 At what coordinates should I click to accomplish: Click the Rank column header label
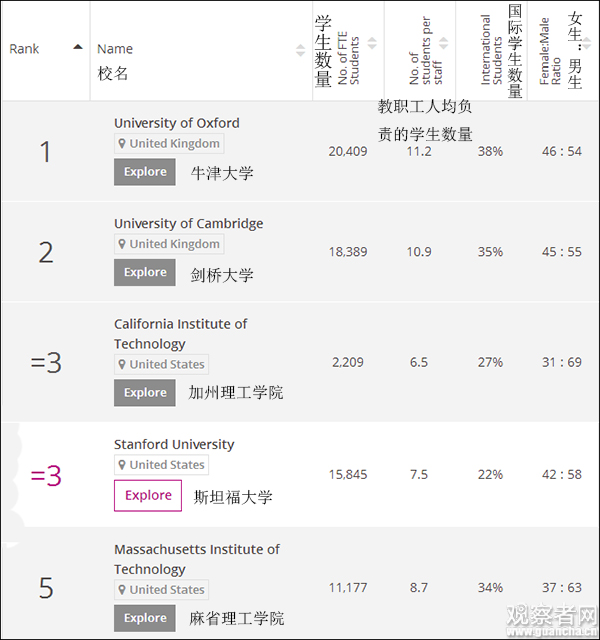(x=24, y=49)
